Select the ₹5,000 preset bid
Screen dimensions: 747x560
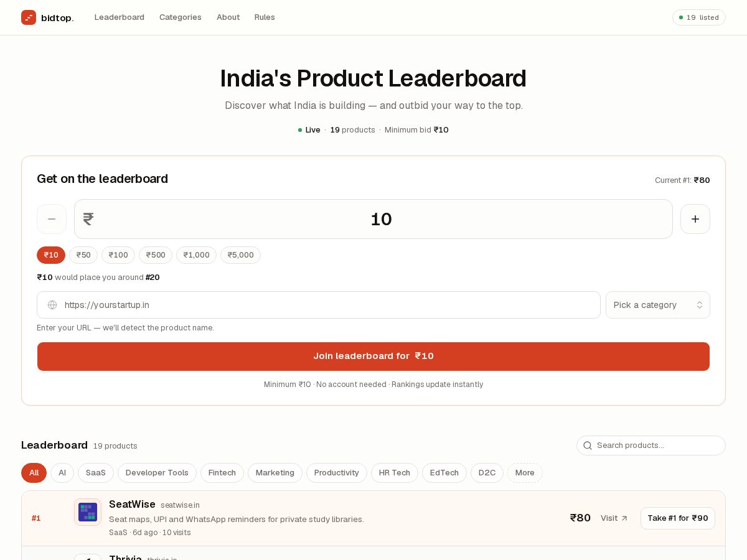coord(240,255)
